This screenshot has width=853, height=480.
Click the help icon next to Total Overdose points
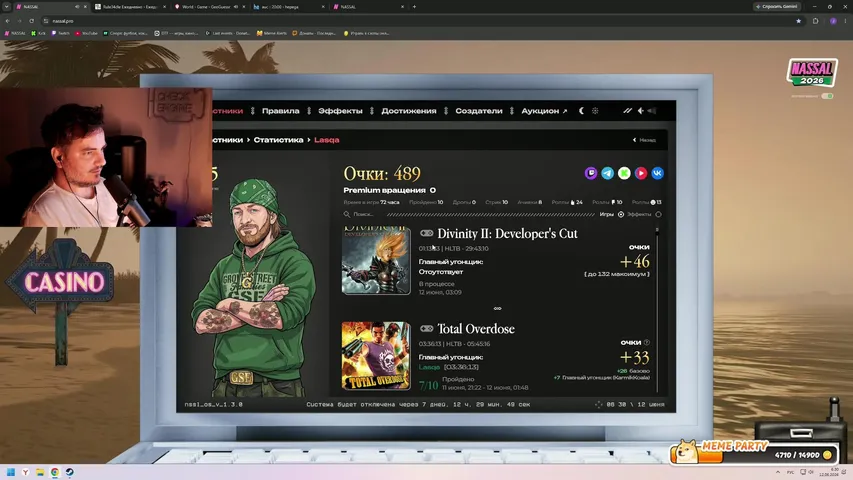coord(647,342)
